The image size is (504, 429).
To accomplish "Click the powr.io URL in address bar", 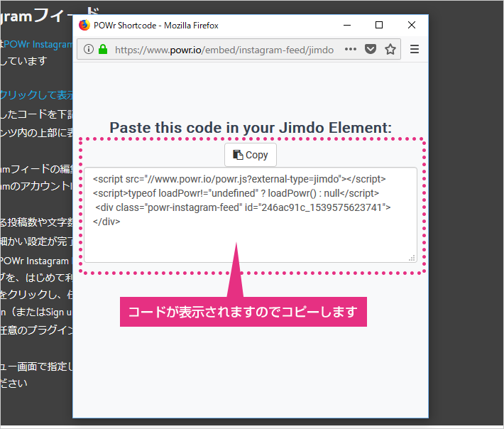I will tap(224, 50).
